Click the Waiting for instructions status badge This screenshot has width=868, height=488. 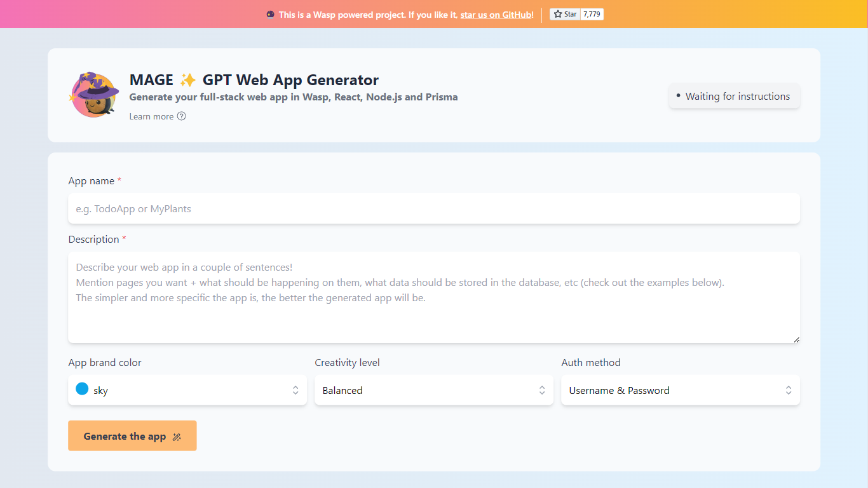pos(734,97)
